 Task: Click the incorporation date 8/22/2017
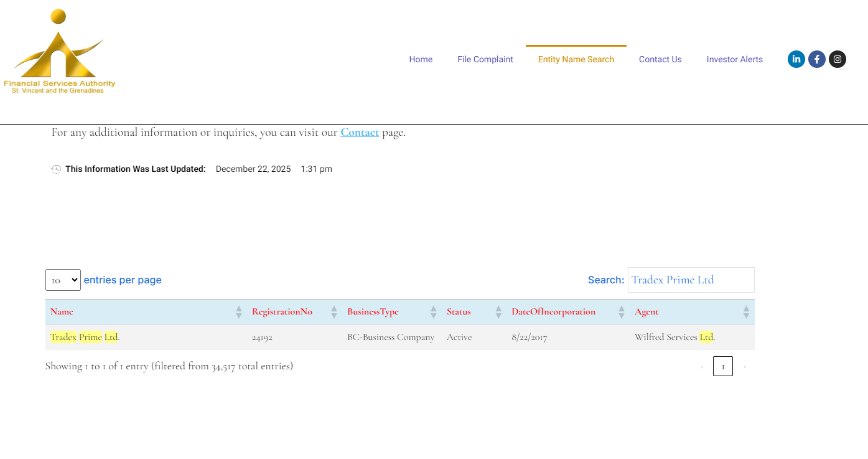point(529,338)
